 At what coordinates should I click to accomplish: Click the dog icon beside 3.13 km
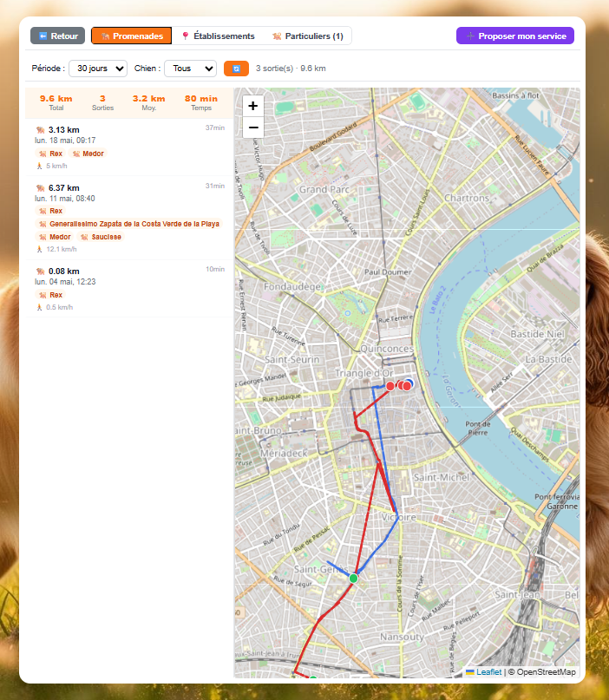[x=41, y=130]
